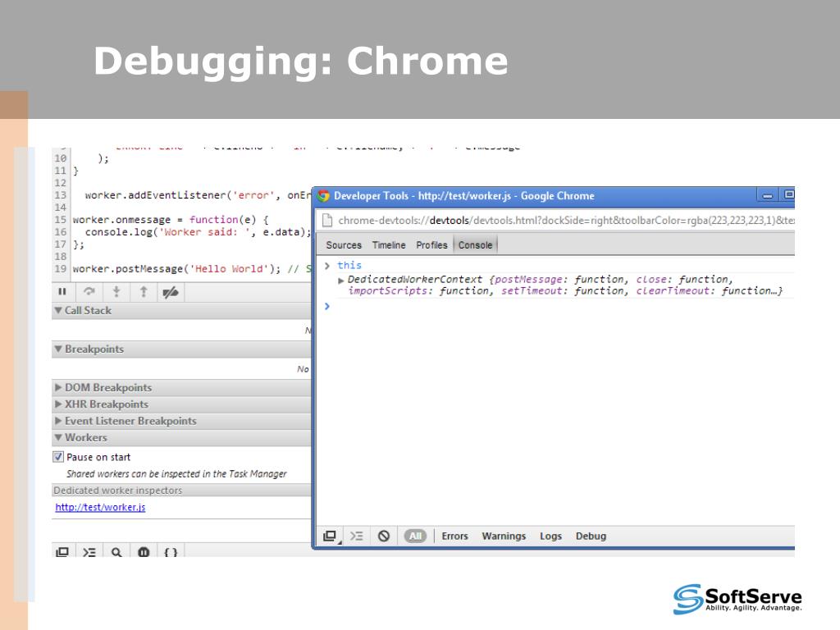The height and width of the screenshot is (630, 840).
Task: Open search icon in bottom toolbar
Action: coord(116,551)
